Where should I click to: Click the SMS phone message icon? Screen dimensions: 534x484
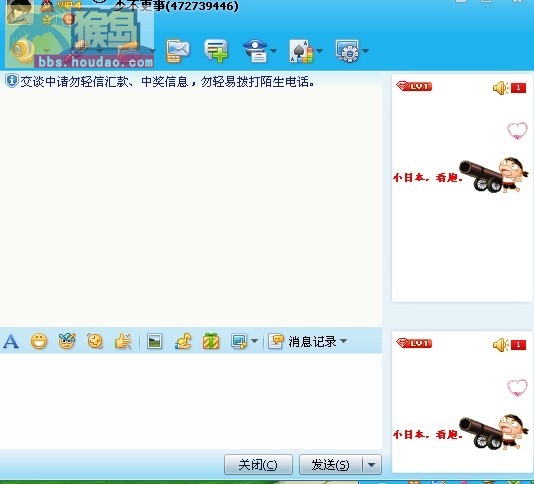pos(178,51)
